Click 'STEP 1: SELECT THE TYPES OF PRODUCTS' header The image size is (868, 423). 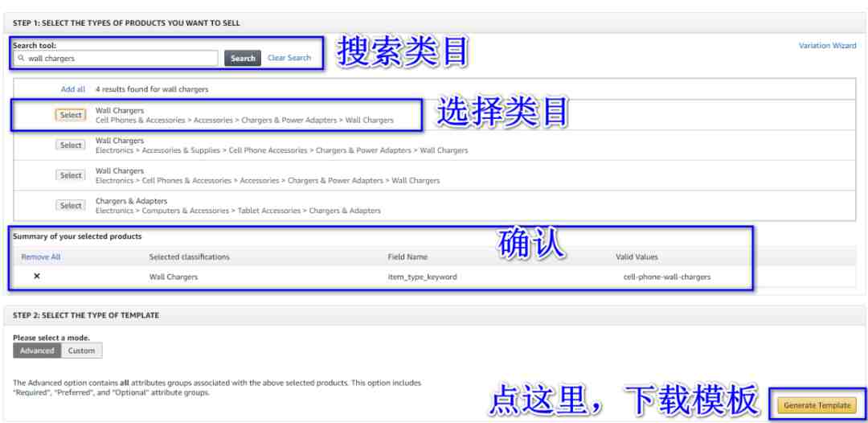tap(126, 23)
